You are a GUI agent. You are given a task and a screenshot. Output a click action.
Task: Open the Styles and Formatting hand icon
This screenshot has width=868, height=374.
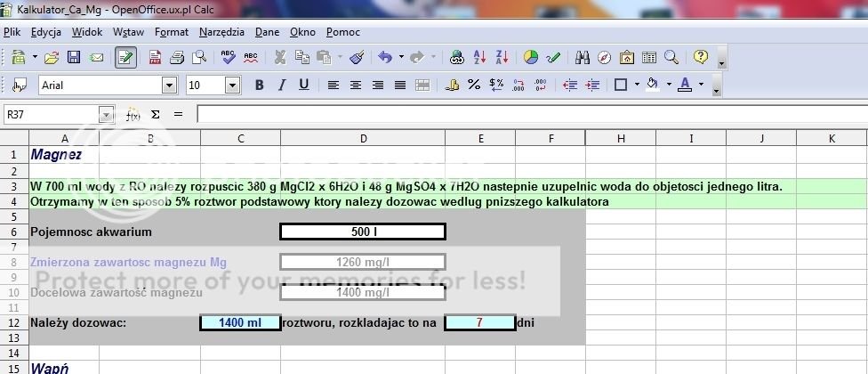pos(19,85)
